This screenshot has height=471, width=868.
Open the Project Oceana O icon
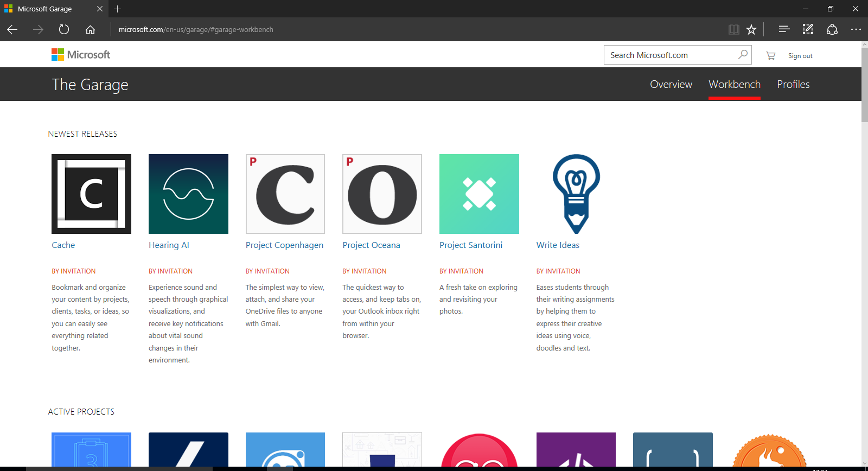pos(382,194)
